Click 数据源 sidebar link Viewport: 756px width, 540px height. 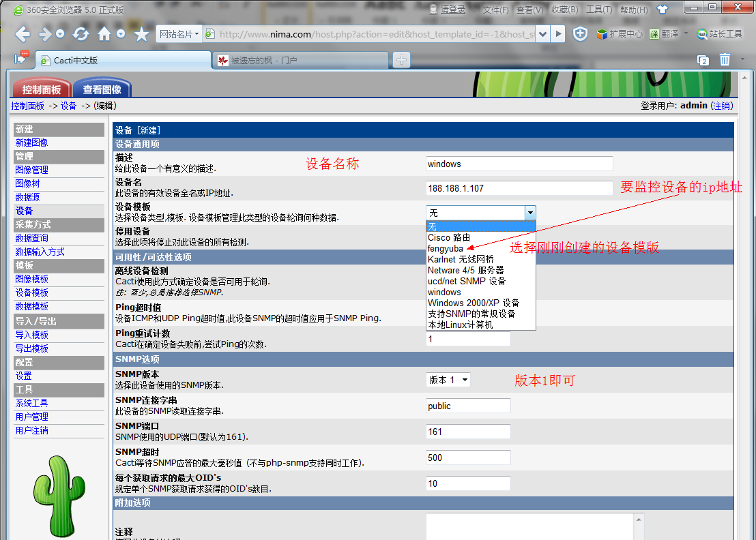coord(27,196)
